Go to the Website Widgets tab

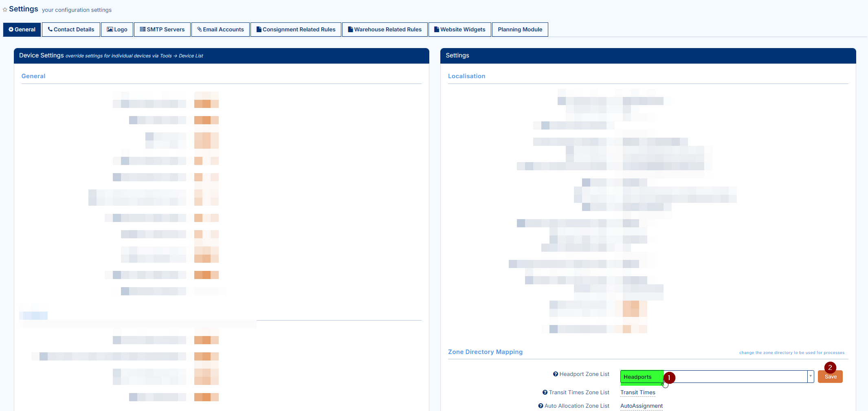459,29
